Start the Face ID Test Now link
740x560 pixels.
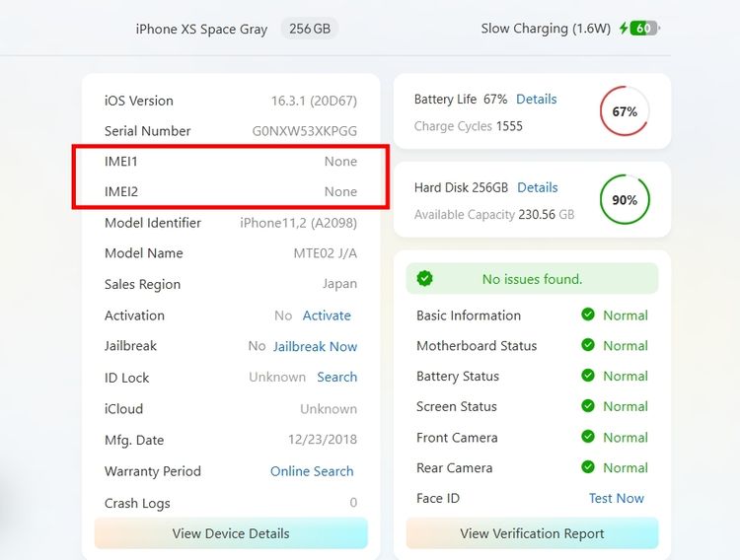[617, 498]
